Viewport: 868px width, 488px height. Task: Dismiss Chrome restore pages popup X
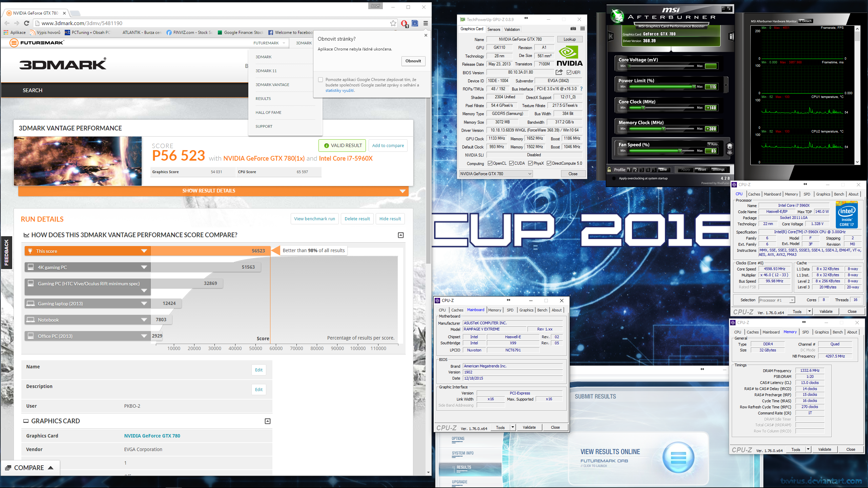click(426, 35)
